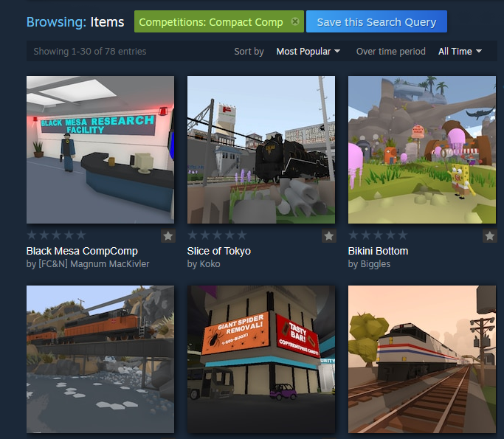The image size is (504, 439).
Task: Open the Slice of Tokyo thumbnail
Action: [261, 150]
